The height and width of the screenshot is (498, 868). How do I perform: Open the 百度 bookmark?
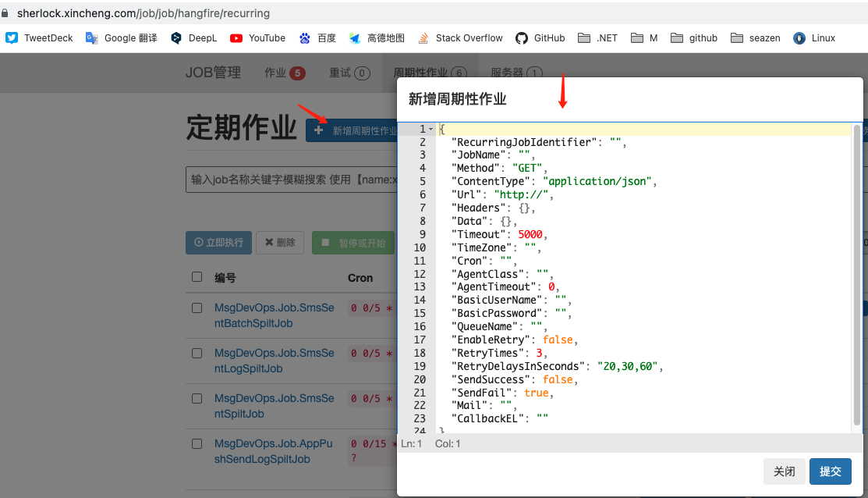pyautogui.click(x=317, y=37)
